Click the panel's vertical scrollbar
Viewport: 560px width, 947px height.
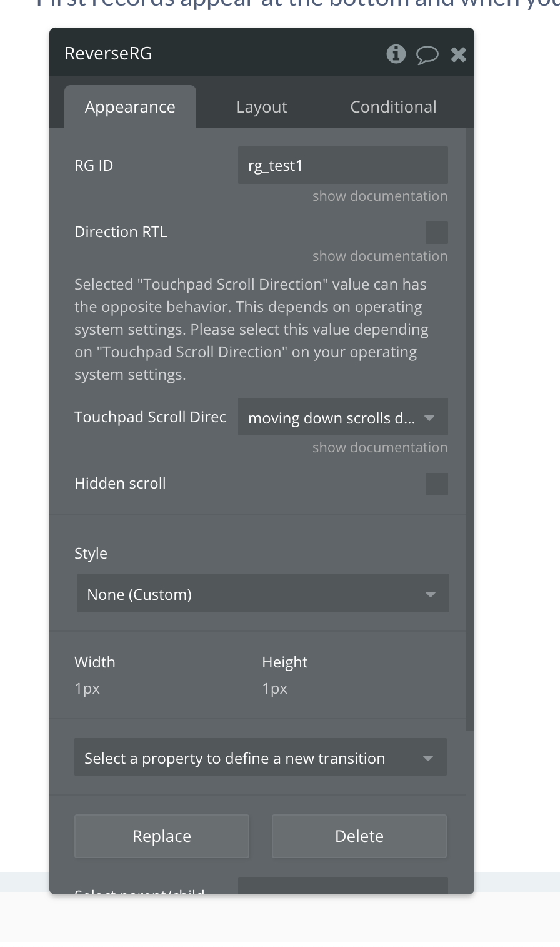coord(470,425)
